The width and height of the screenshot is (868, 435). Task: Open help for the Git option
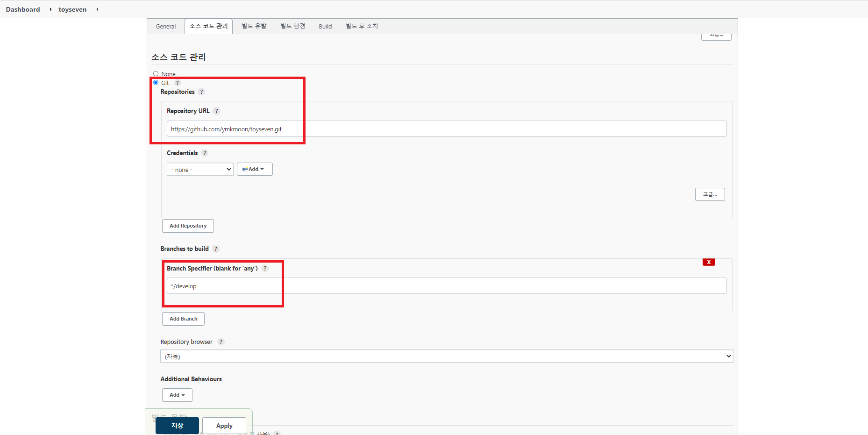177,83
